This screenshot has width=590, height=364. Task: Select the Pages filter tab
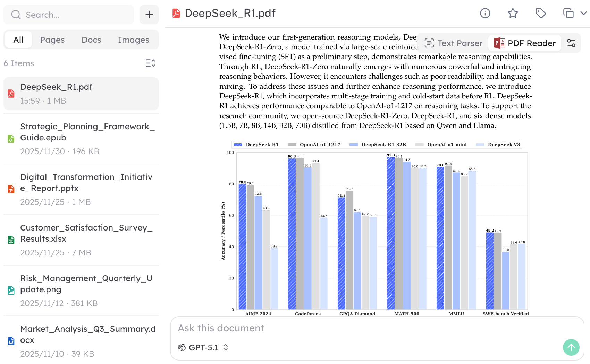(x=52, y=40)
